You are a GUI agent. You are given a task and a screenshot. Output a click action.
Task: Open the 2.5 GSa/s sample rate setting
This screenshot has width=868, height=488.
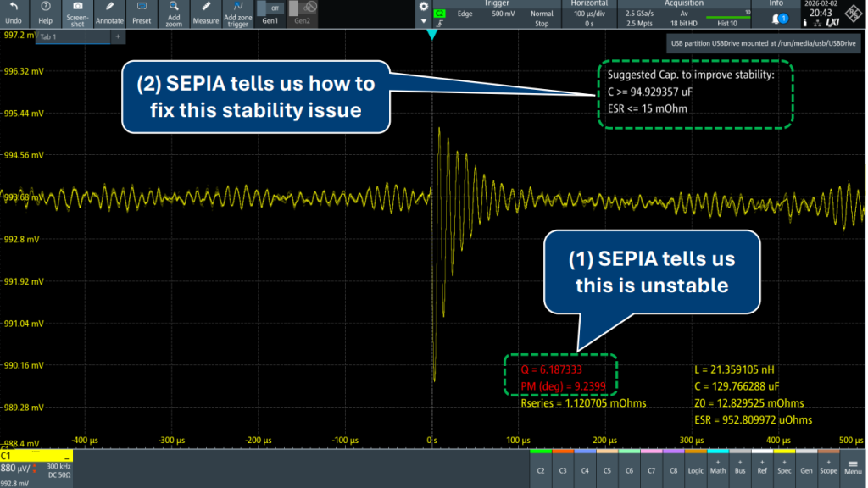point(639,14)
